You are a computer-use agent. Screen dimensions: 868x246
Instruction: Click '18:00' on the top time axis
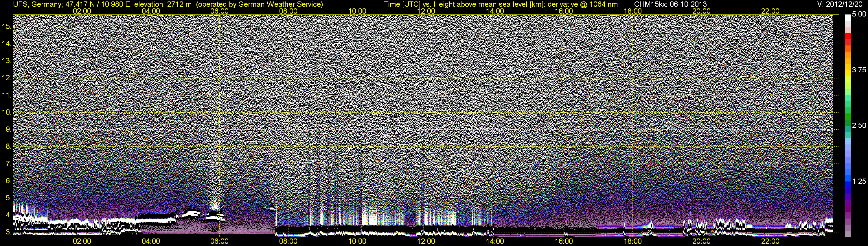(633, 11)
